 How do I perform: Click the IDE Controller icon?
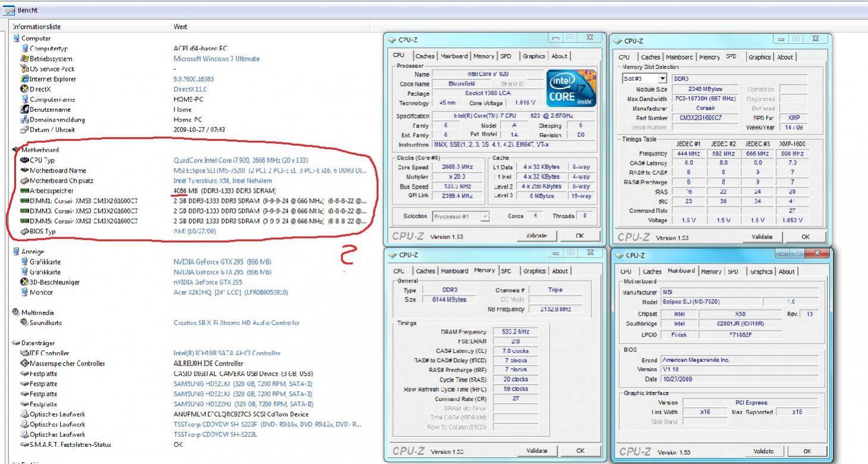(x=25, y=353)
